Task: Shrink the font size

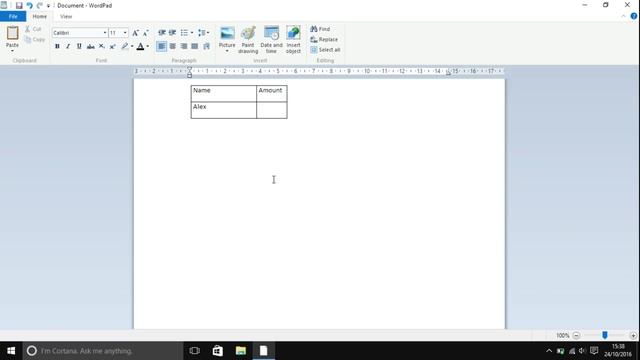Action: tap(146, 33)
